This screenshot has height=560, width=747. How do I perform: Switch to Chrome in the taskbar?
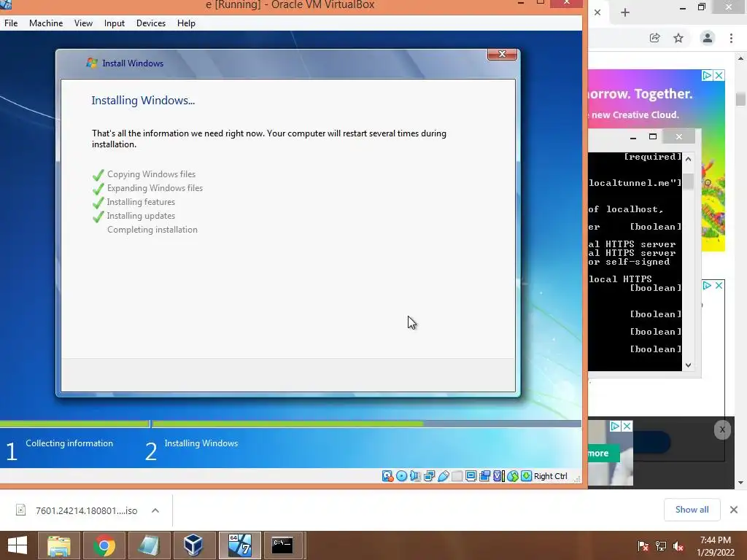[104, 545]
